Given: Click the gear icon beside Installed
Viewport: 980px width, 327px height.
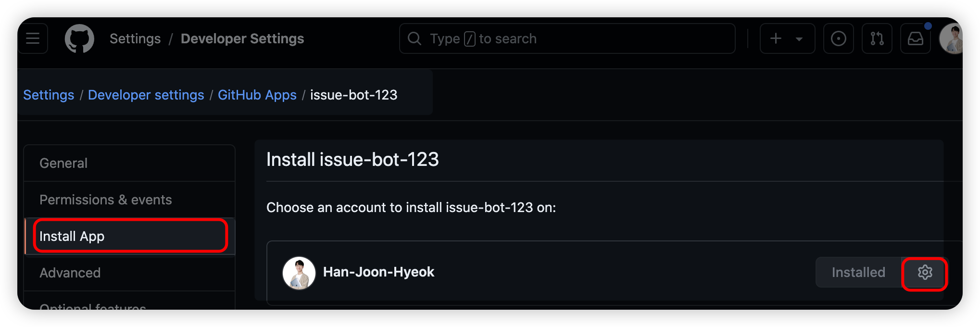Looking at the screenshot, I should click(925, 273).
